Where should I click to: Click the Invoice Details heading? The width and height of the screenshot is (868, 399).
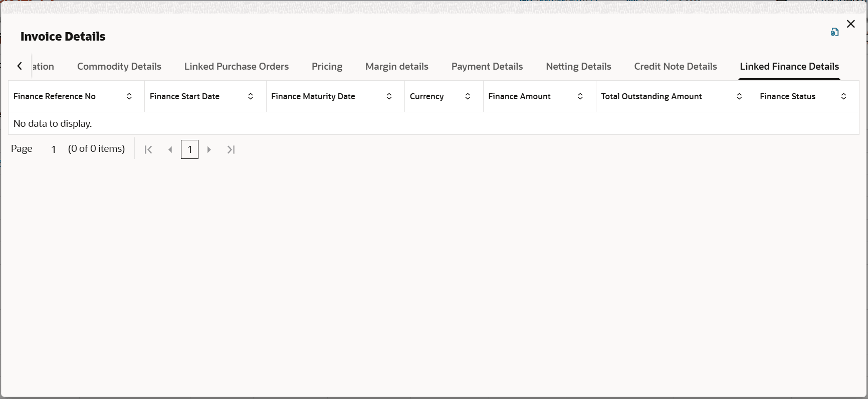click(x=63, y=37)
